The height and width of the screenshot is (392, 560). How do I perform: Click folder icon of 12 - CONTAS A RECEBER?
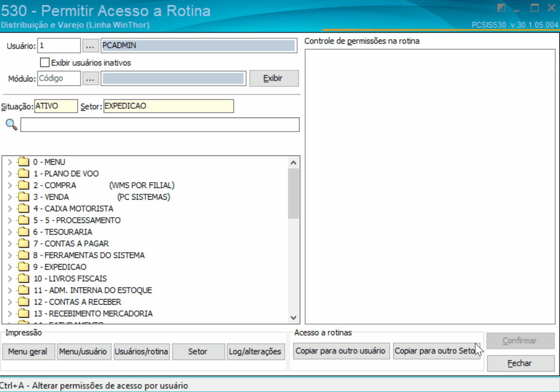click(23, 302)
